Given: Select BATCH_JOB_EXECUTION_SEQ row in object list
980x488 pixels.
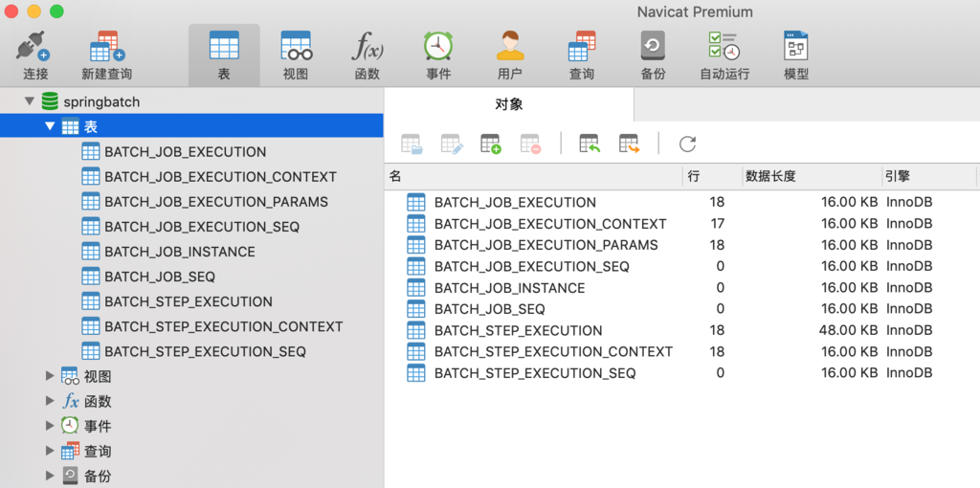Looking at the screenshot, I should coord(681,266).
